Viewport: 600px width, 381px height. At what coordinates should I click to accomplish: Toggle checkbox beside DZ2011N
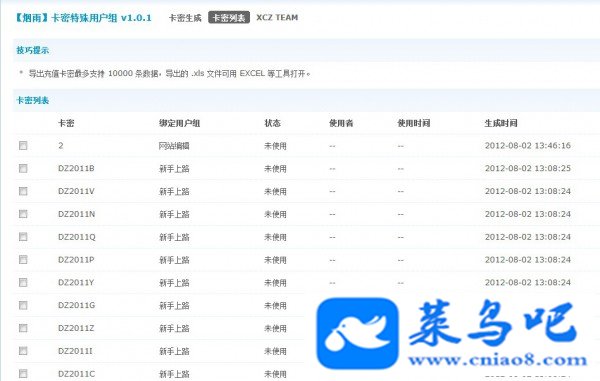click(x=23, y=214)
